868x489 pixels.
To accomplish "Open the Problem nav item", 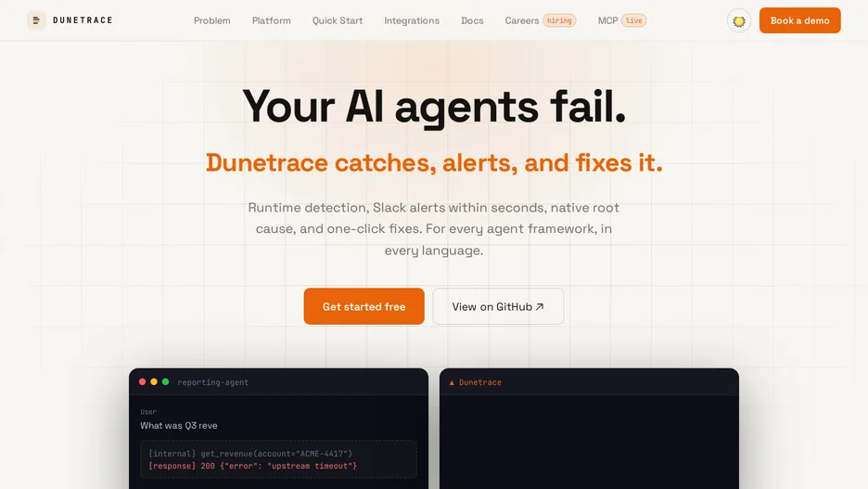I will coord(212,20).
